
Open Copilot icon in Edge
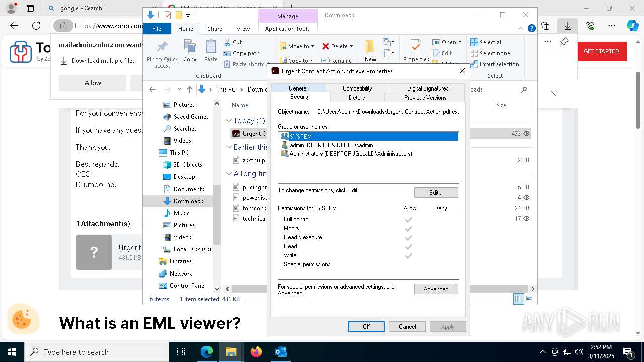click(x=632, y=26)
